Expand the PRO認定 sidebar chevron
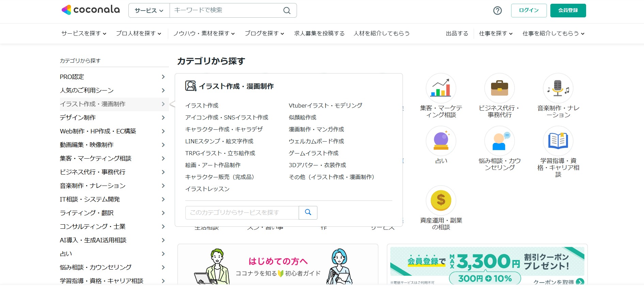This screenshot has width=644, height=289. point(163,77)
